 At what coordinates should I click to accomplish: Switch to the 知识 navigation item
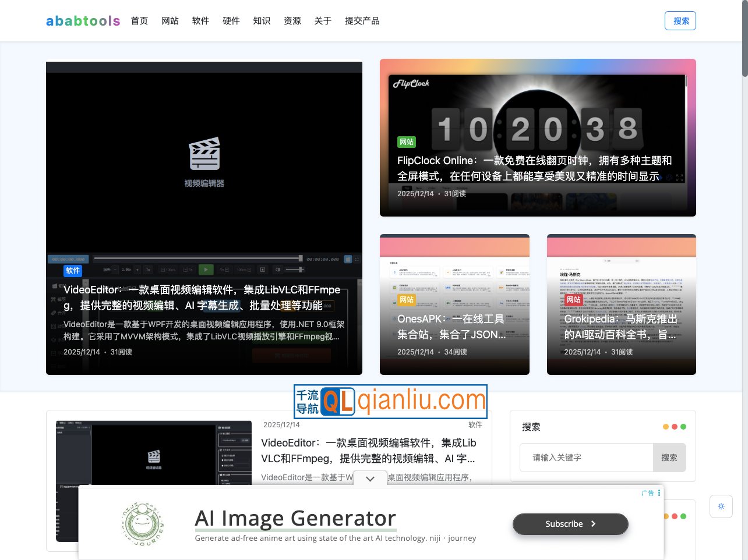[x=262, y=20]
